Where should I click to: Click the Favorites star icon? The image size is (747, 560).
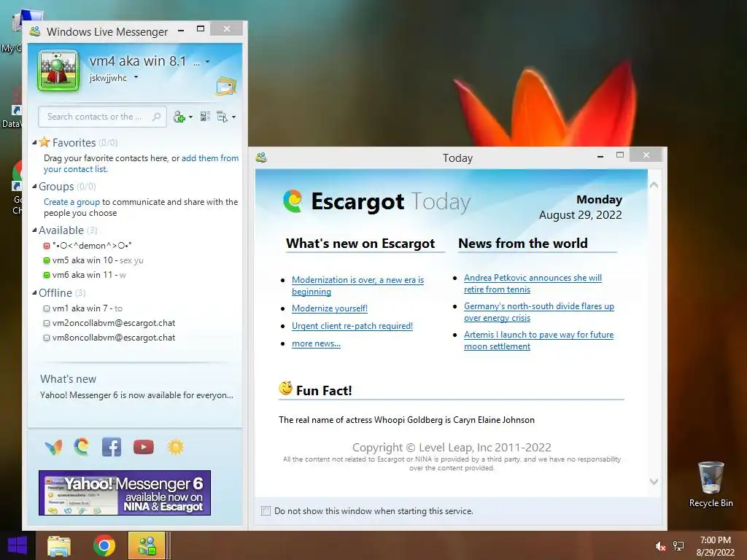pyautogui.click(x=44, y=142)
